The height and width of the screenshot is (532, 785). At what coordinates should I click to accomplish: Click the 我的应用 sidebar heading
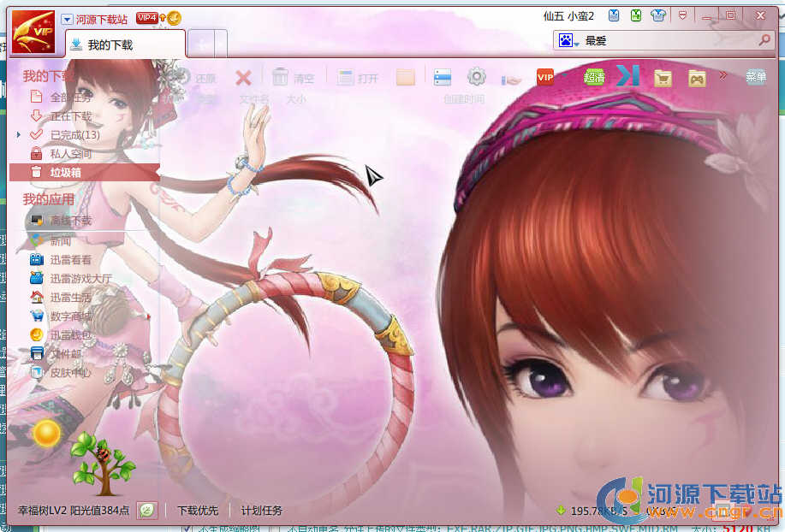[49, 199]
